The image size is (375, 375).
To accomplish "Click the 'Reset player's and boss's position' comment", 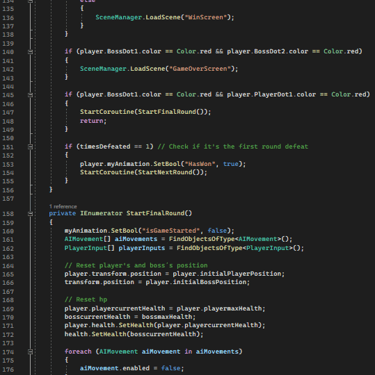I will tap(136, 266).
